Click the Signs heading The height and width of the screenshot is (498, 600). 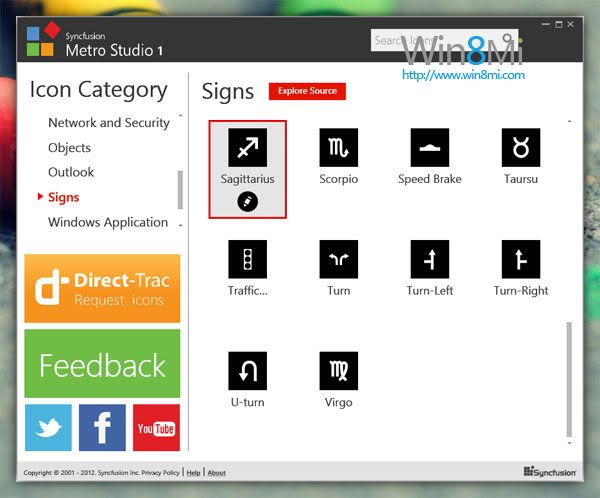228,92
